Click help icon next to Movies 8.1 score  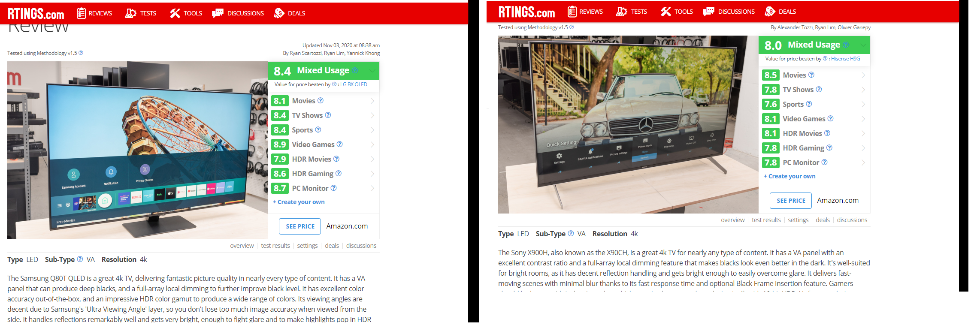(x=321, y=100)
